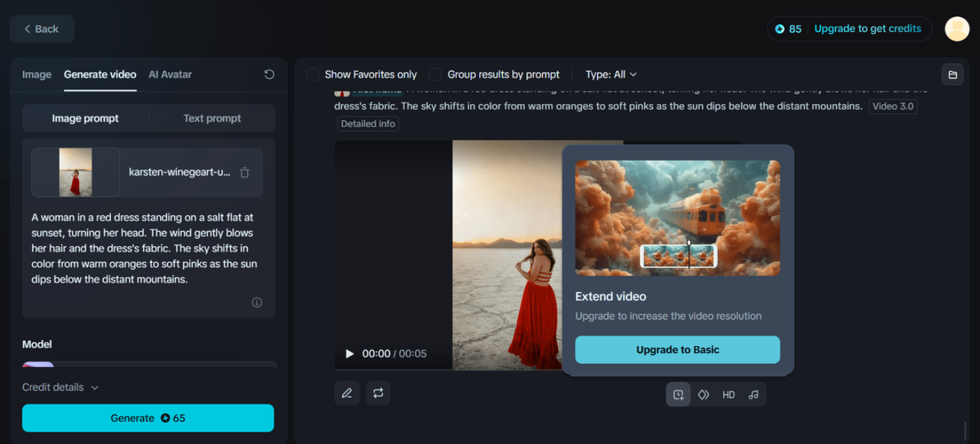Expand Credit details
The width and height of the screenshot is (980, 444).
click(x=61, y=387)
